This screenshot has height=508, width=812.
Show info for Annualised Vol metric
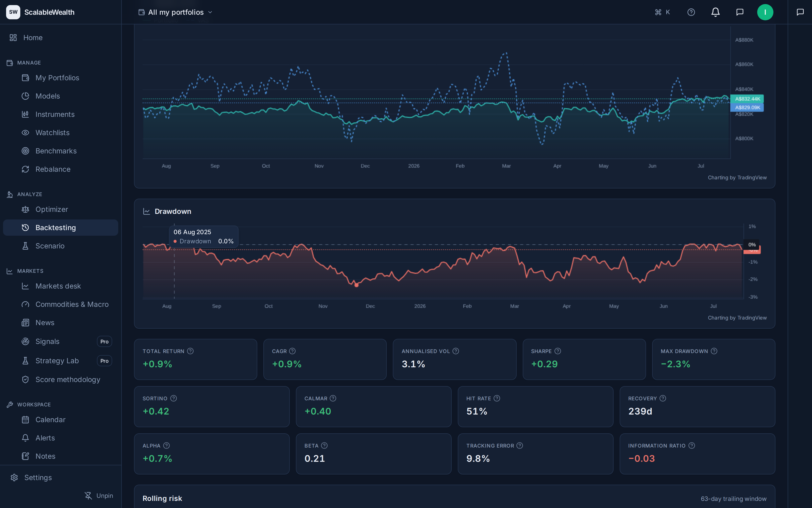click(456, 351)
